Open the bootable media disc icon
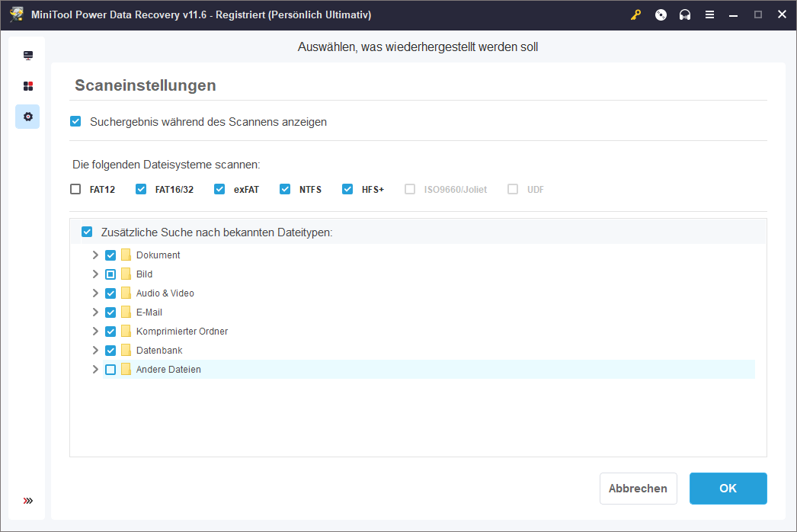 (x=661, y=14)
